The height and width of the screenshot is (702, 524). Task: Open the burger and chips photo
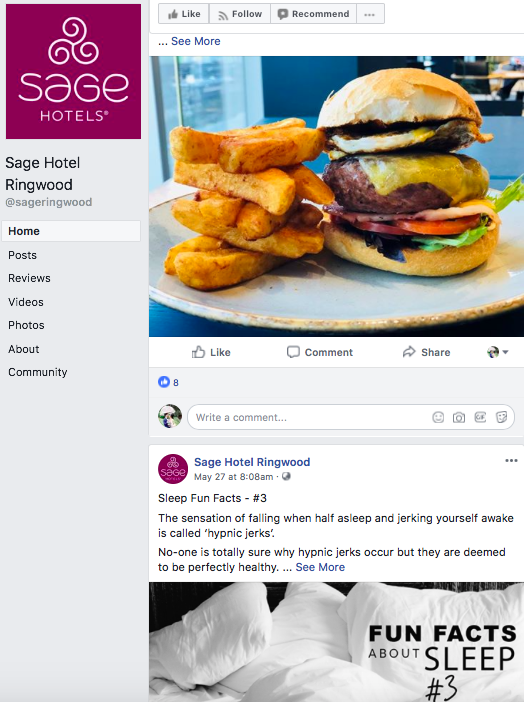(x=336, y=196)
